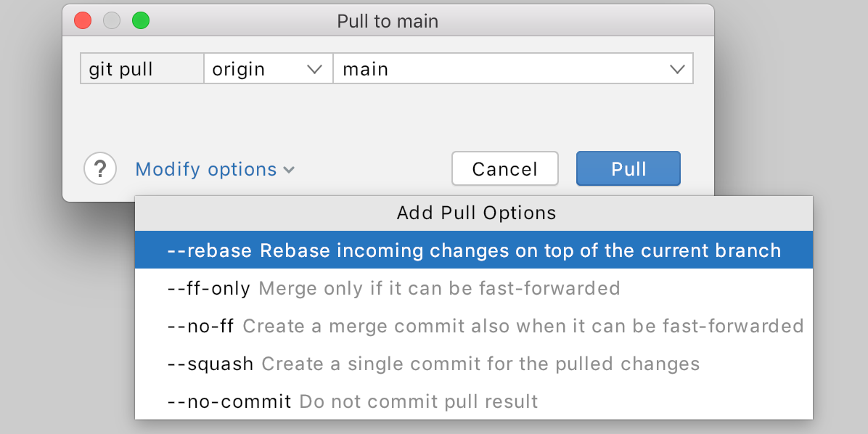Click the Modify options link

tap(206, 170)
